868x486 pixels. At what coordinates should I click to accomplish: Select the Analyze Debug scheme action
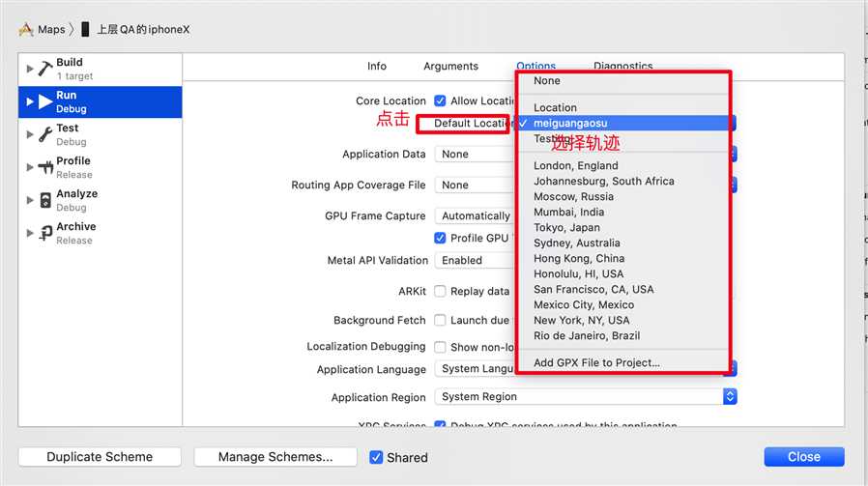[101, 200]
